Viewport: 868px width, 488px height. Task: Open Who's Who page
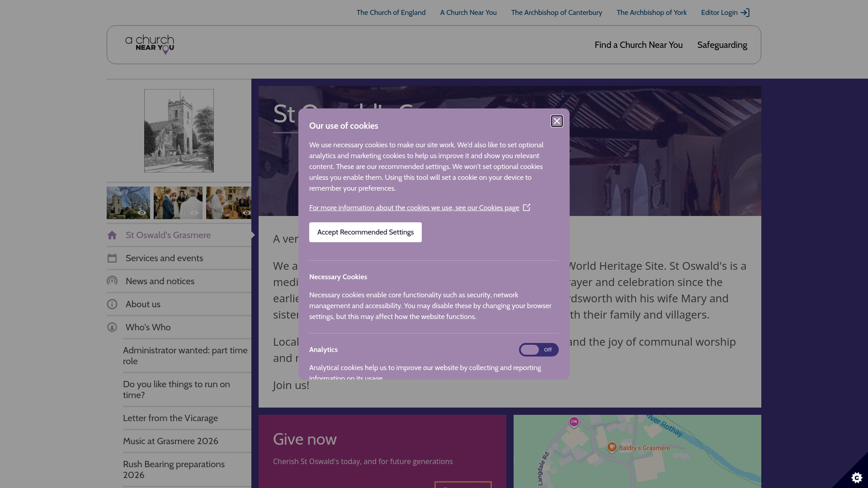[179, 327]
